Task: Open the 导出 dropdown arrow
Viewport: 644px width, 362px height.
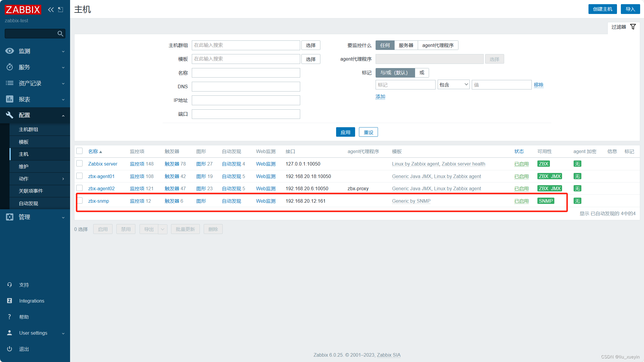Action: pyautogui.click(x=163, y=229)
